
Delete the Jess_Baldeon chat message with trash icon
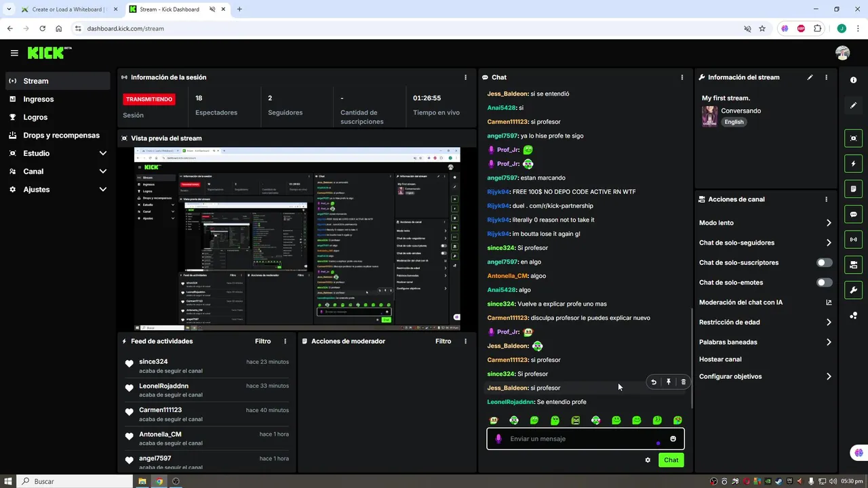pos(684,382)
